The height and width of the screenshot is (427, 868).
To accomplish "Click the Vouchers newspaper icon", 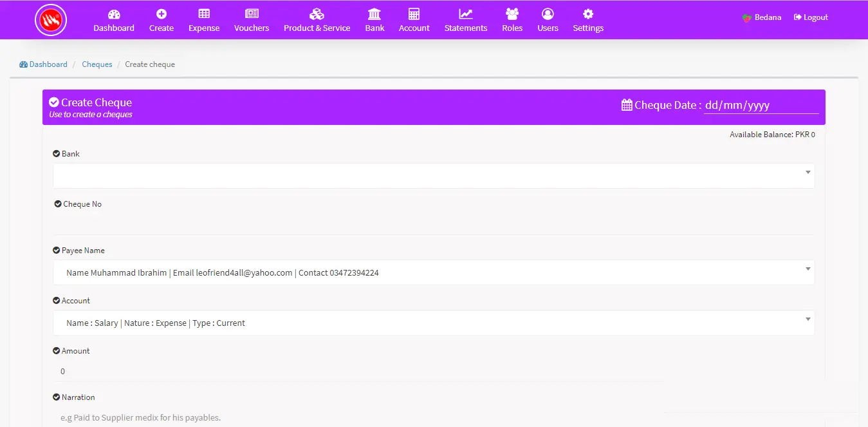I will (252, 14).
